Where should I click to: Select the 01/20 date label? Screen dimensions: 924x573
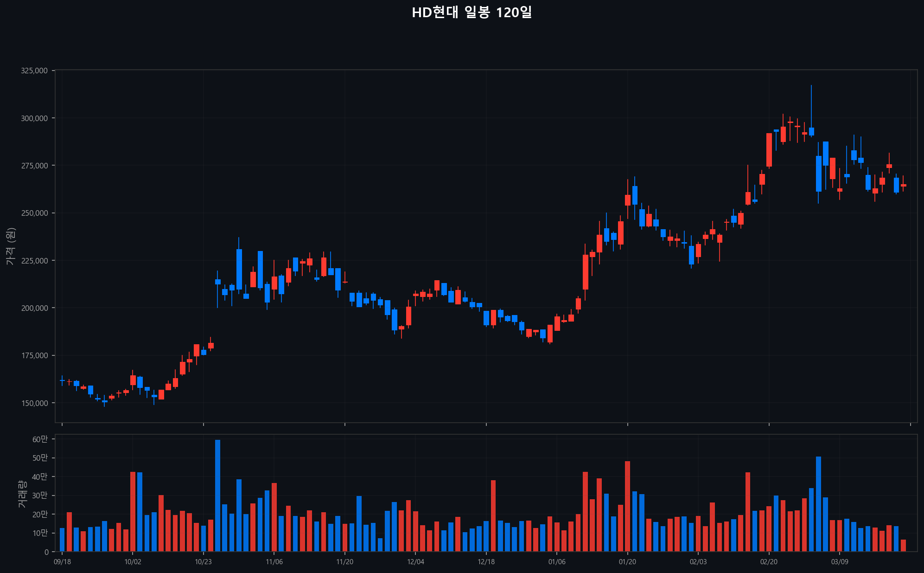pos(627,562)
